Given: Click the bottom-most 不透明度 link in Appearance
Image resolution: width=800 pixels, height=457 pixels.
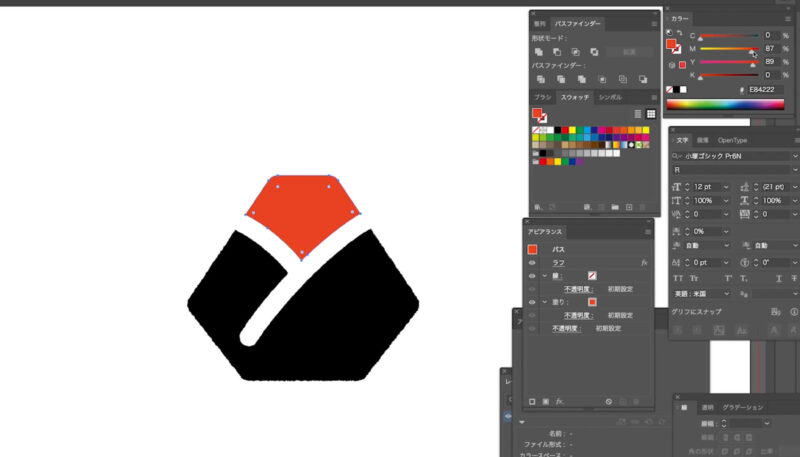Looking at the screenshot, I should click(x=566, y=328).
